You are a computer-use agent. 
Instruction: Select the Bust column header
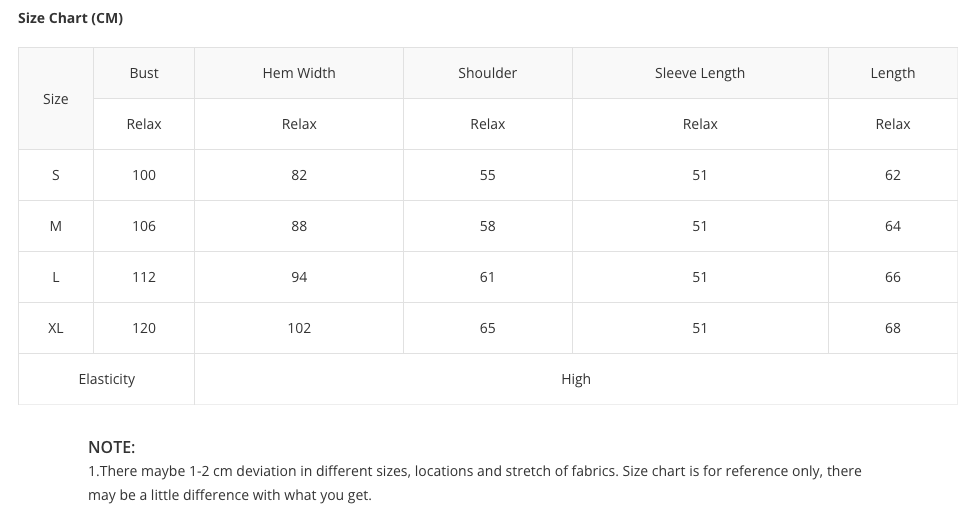[x=144, y=73]
